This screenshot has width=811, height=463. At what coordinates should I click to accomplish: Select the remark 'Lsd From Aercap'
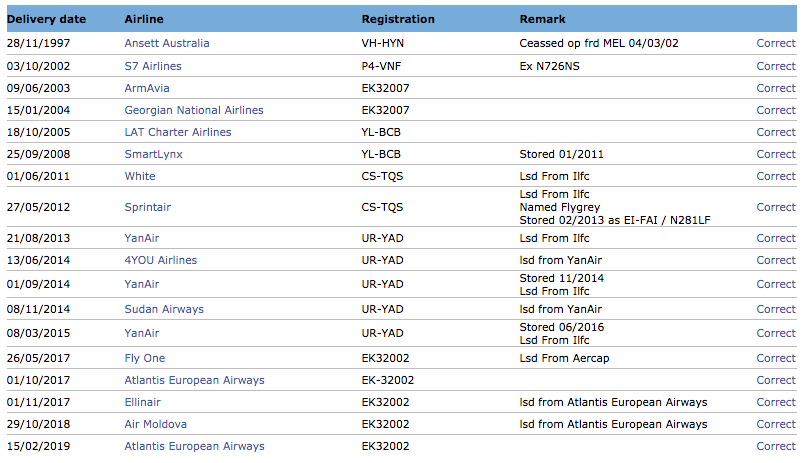564,359
